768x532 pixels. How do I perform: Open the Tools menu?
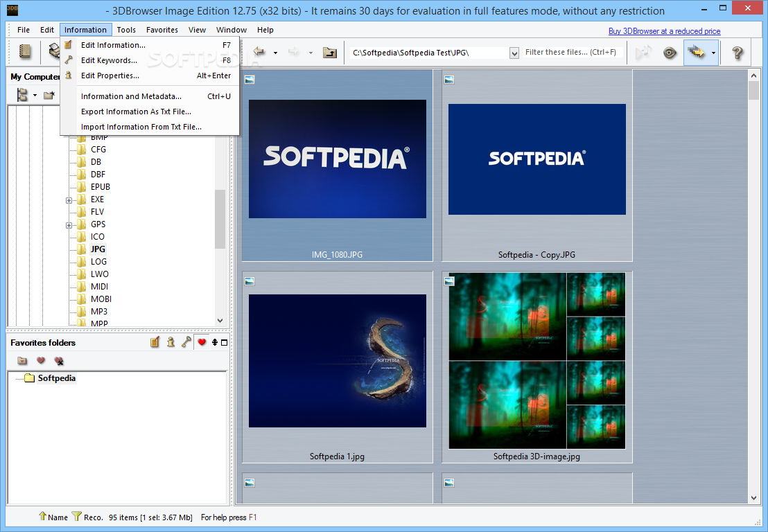pos(126,30)
